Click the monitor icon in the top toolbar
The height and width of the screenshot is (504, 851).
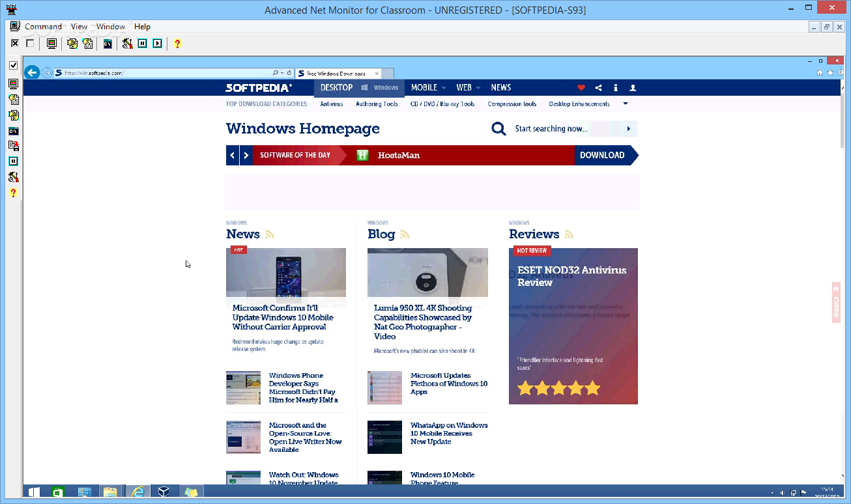click(x=51, y=44)
